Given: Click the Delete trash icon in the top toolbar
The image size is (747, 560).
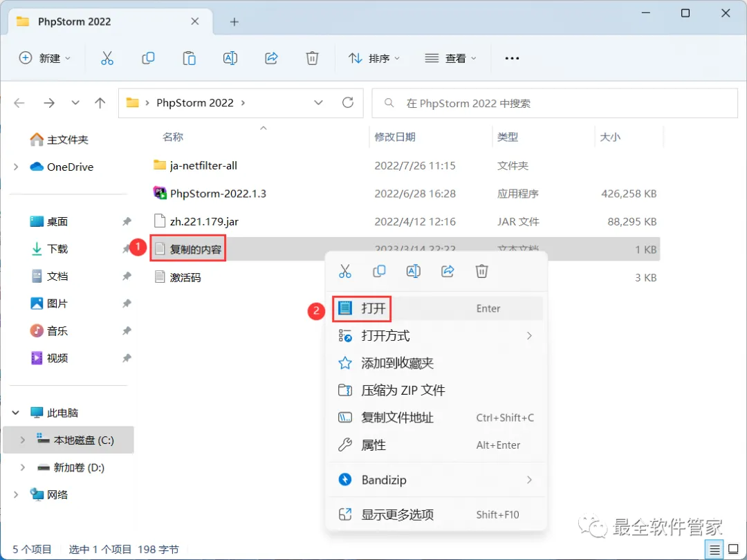Looking at the screenshot, I should [312, 58].
